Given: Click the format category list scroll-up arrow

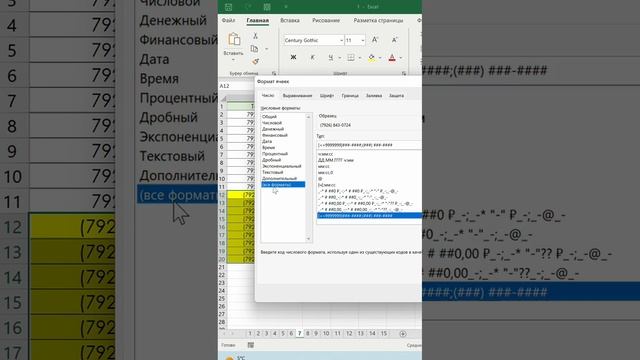Looking at the screenshot, I should 309,117.
